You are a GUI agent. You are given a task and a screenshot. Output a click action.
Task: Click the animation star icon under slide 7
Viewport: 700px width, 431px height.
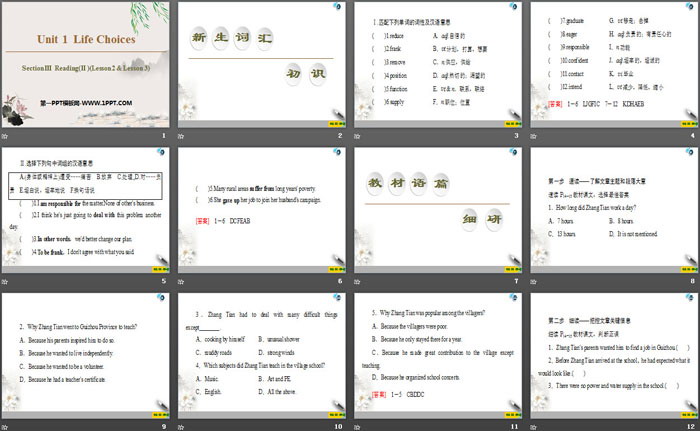(357, 281)
